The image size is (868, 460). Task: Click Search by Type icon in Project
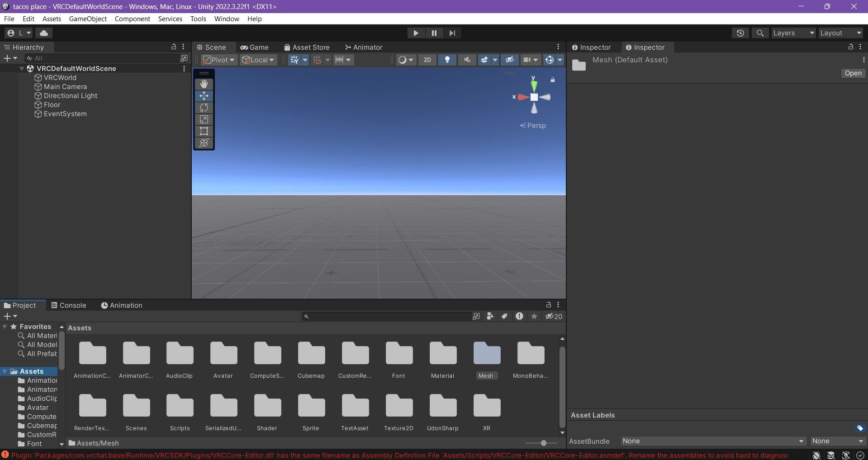pyautogui.click(x=490, y=316)
